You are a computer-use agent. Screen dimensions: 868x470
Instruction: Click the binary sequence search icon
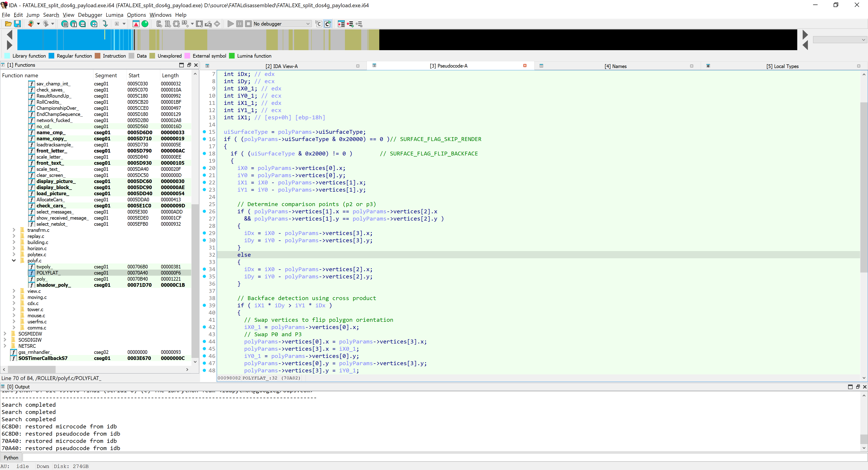tap(83, 23)
